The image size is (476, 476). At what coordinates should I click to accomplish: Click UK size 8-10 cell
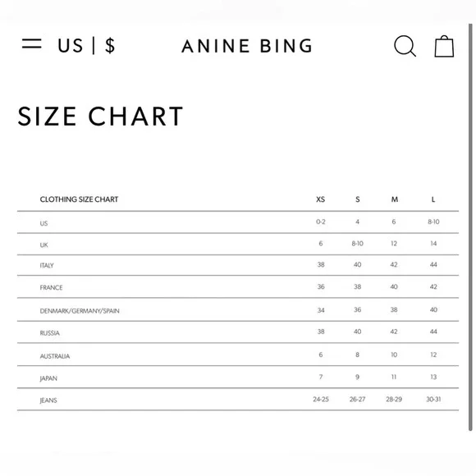coord(358,244)
